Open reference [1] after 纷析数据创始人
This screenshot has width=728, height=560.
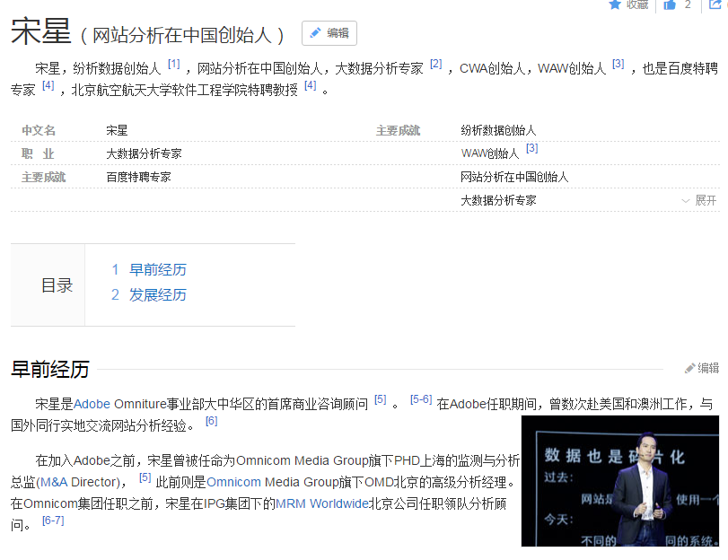[173, 64]
